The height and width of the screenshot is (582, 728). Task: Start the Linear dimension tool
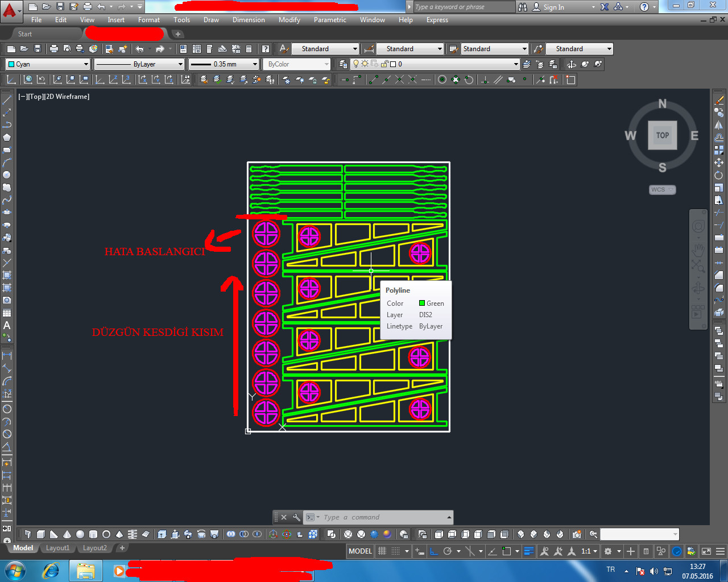[7, 355]
